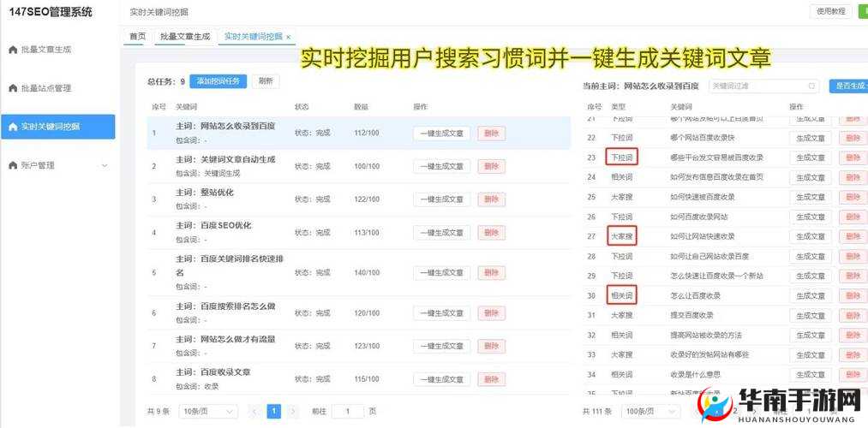Click 一键生成文章 for 网站怎么做才有流量

point(442,346)
